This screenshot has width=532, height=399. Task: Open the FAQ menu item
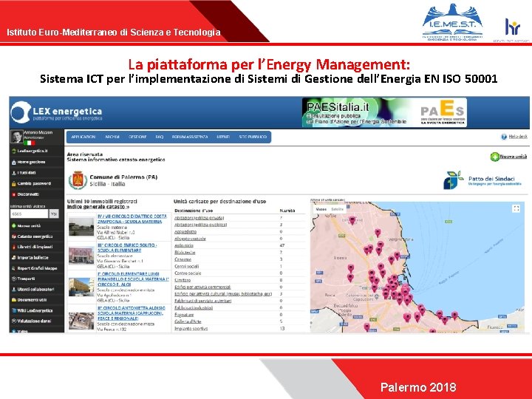(x=160, y=137)
